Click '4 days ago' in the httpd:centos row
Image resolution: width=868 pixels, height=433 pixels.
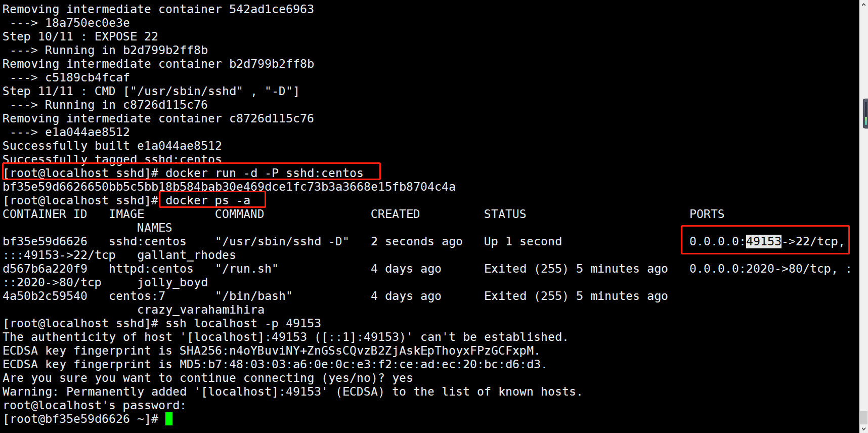tap(406, 269)
